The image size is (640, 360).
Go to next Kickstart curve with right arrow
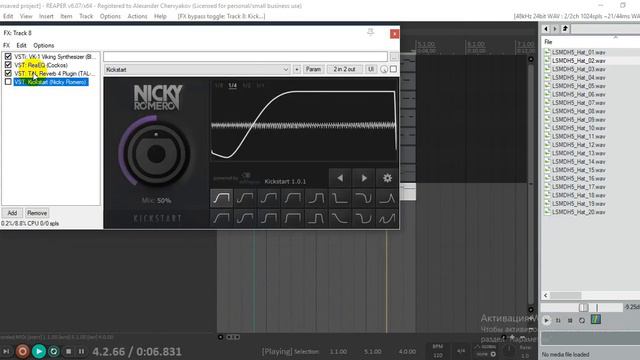tap(364, 178)
